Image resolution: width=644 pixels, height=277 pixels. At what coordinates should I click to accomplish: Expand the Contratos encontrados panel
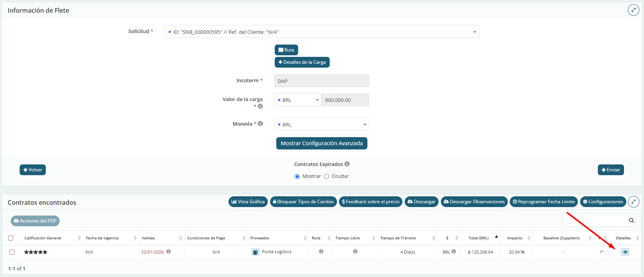[x=633, y=202]
